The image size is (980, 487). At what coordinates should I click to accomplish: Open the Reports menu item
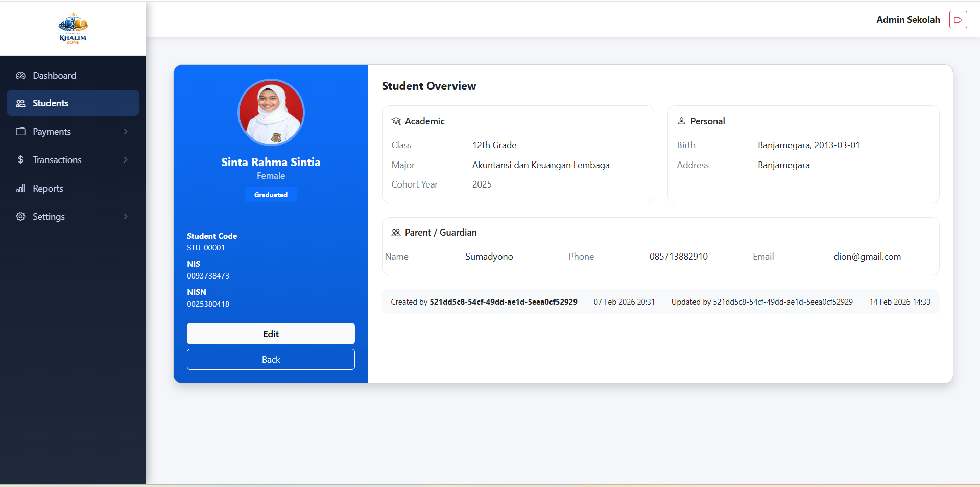(48, 189)
